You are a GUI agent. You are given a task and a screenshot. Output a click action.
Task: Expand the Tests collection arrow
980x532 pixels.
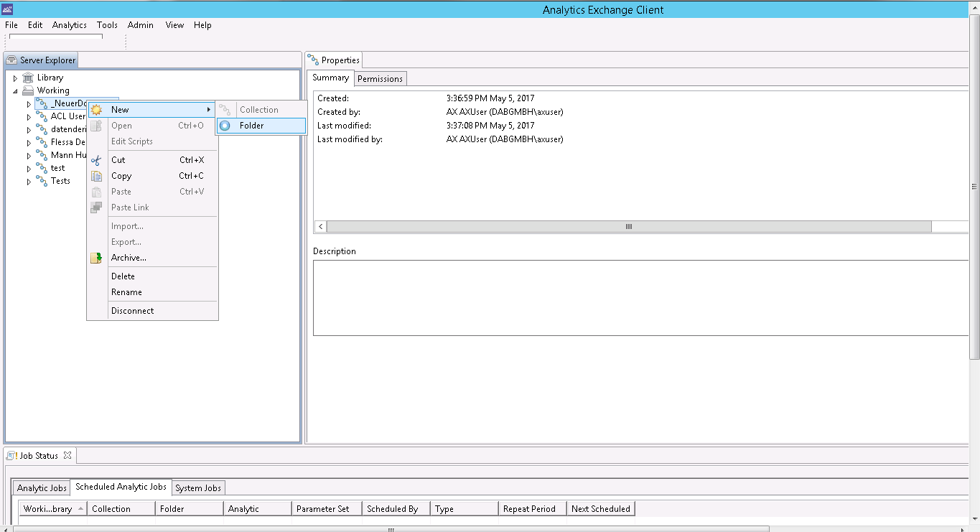tap(29, 182)
